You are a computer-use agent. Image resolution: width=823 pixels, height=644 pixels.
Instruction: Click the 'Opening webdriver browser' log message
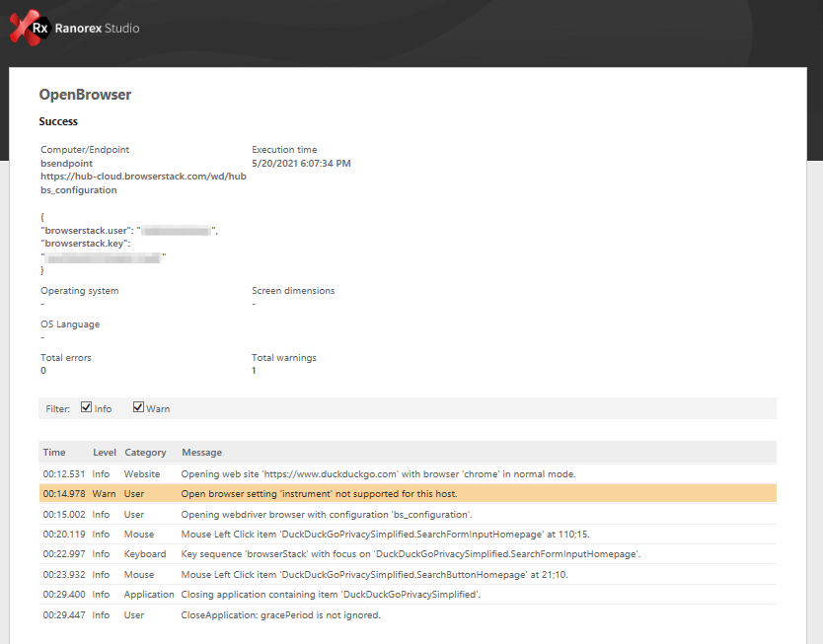326,514
